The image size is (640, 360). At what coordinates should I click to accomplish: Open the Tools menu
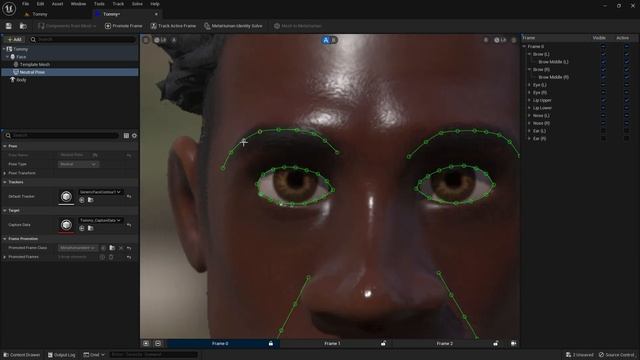pyautogui.click(x=99, y=4)
